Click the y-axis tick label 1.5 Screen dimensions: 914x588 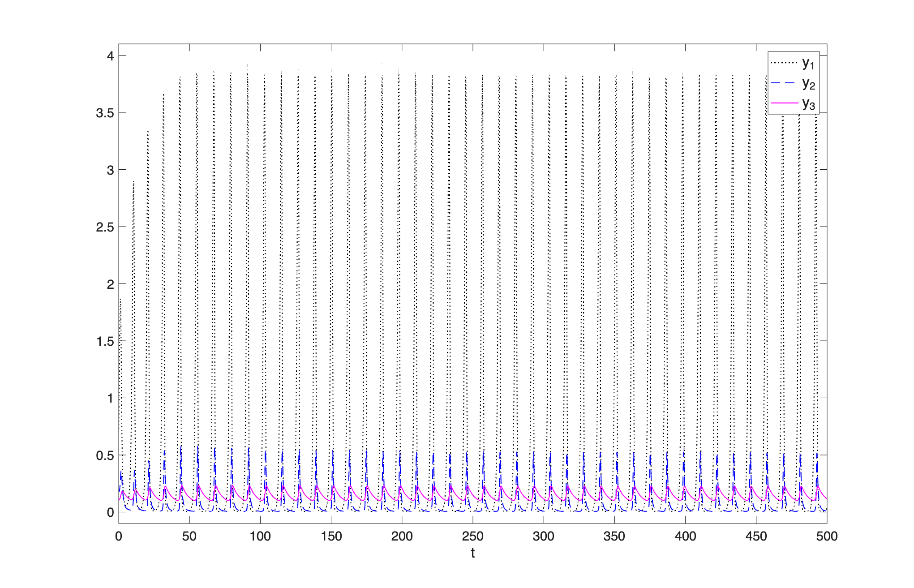pos(105,342)
